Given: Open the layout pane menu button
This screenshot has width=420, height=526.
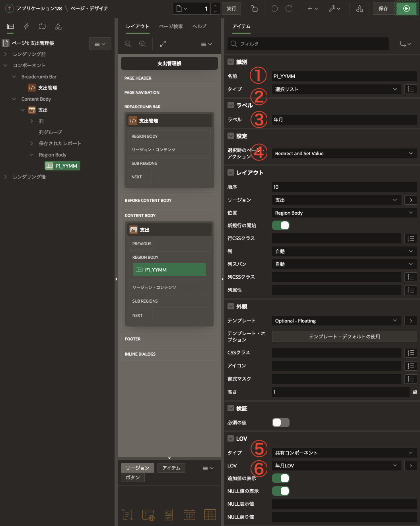Looking at the screenshot, I should tap(207, 44).
